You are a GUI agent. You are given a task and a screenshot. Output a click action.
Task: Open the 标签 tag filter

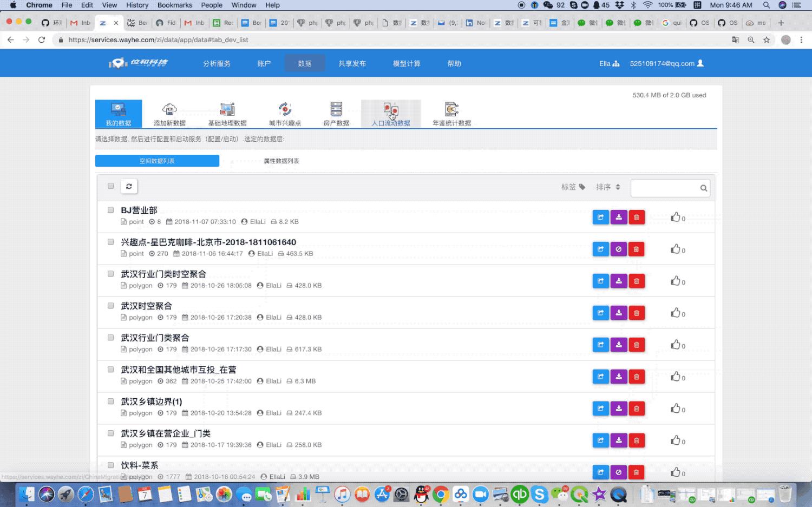[573, 187]
